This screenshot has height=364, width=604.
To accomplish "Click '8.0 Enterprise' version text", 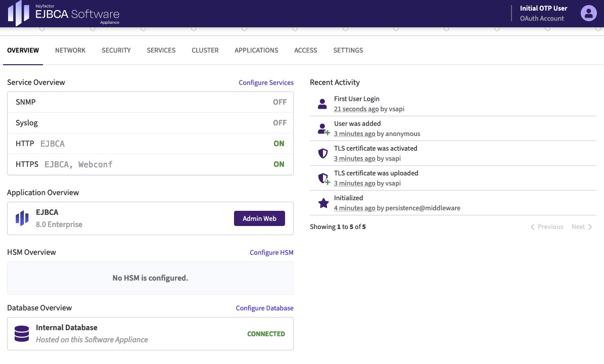I will click(x=59, y=224).
